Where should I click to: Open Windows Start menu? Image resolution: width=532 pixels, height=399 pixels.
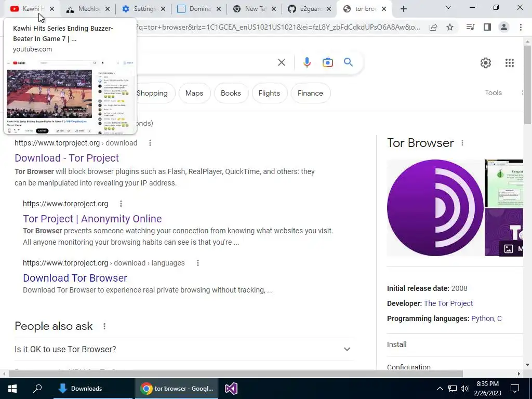[x=12, y=389]
